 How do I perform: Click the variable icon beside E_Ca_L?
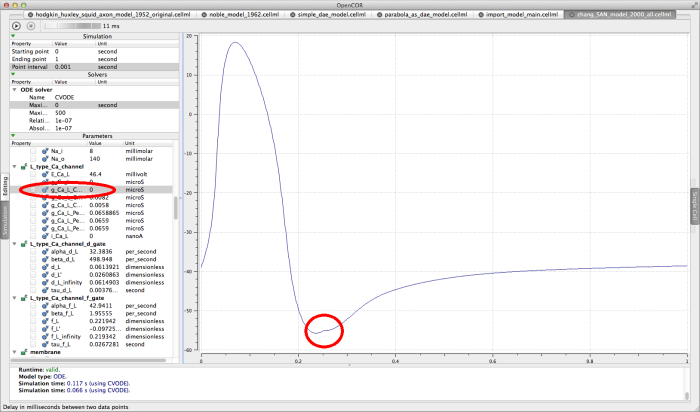pyautogui.click(x=46, y=174)
